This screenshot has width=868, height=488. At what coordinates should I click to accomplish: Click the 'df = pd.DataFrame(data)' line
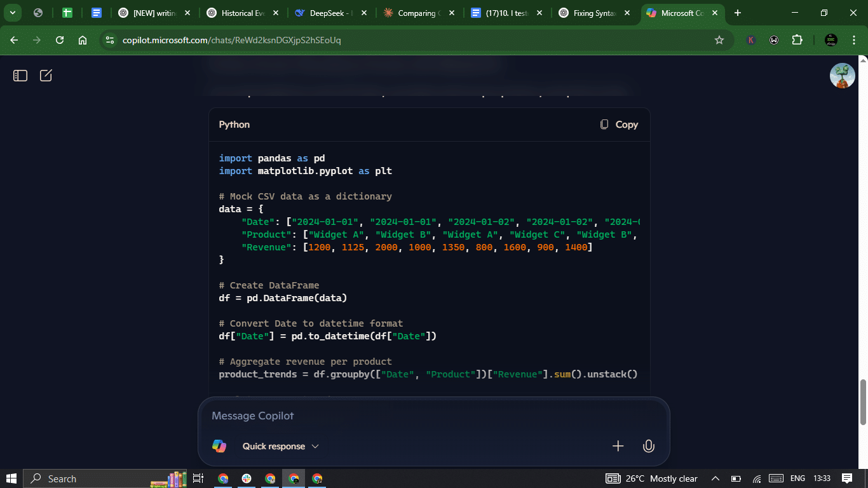283,298
